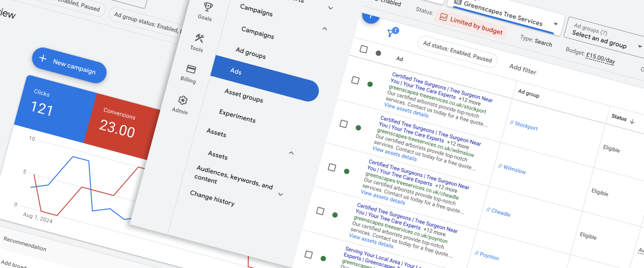This screenshot has width=644, height=268.
Task: Go to Asset groups in the navigation
Action: point(244,95)
